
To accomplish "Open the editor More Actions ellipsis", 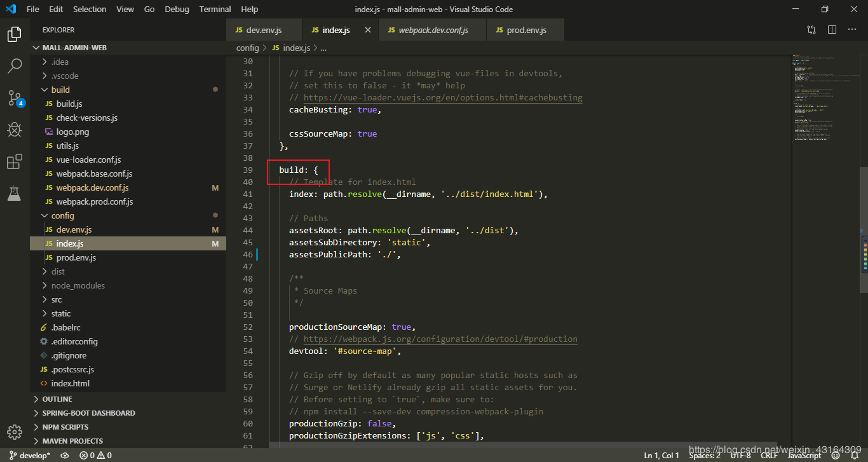I will pos(852,30).
